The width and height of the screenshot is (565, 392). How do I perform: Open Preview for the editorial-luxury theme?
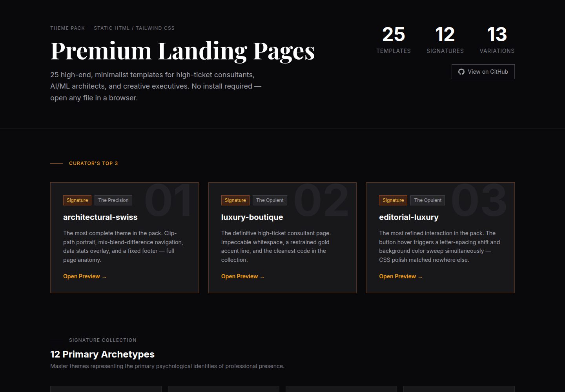click(x=401, y=276)
